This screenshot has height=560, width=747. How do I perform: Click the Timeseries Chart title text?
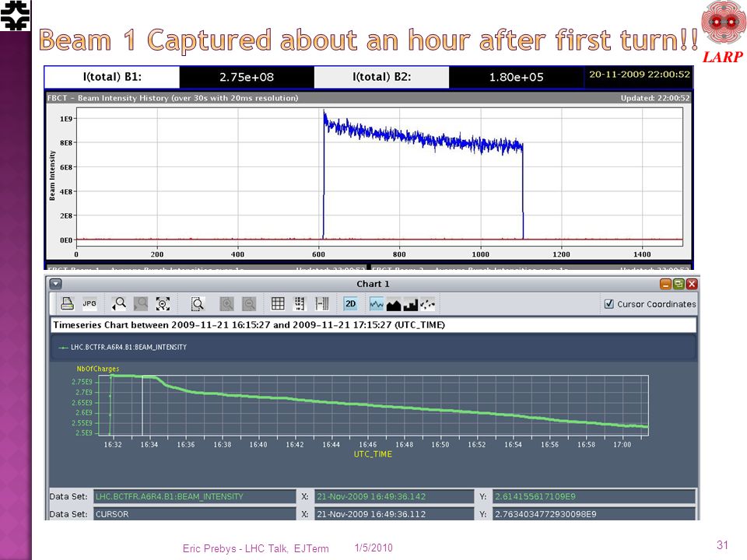(x=249, y=325)
